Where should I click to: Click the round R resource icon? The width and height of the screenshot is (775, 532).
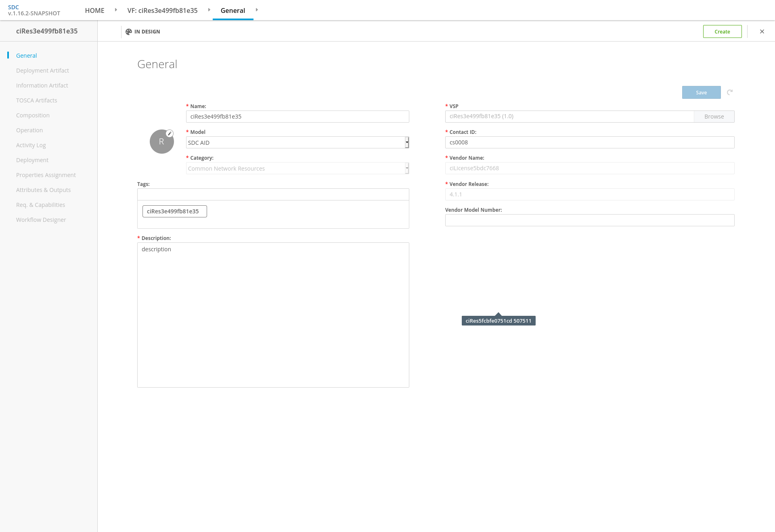click(161, 142)
